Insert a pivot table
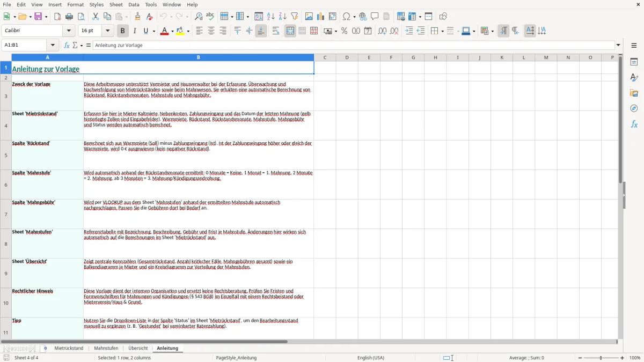 click(333, 17)
